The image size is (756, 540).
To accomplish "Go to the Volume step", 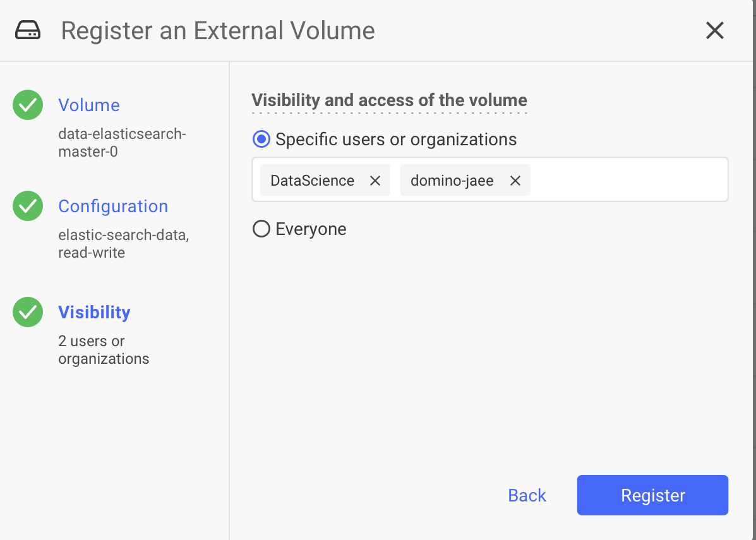I will (88, 105).
